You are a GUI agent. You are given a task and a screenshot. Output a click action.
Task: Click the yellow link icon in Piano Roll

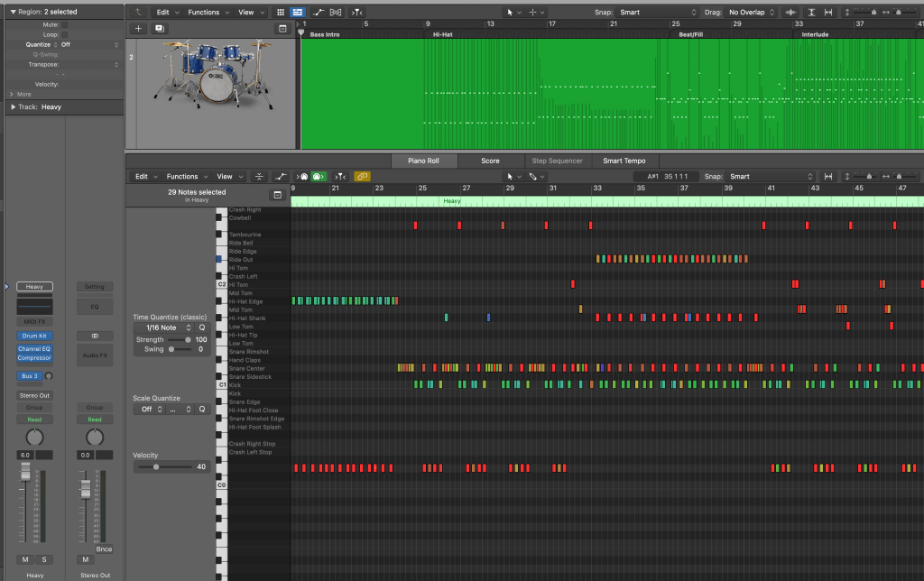362,177
